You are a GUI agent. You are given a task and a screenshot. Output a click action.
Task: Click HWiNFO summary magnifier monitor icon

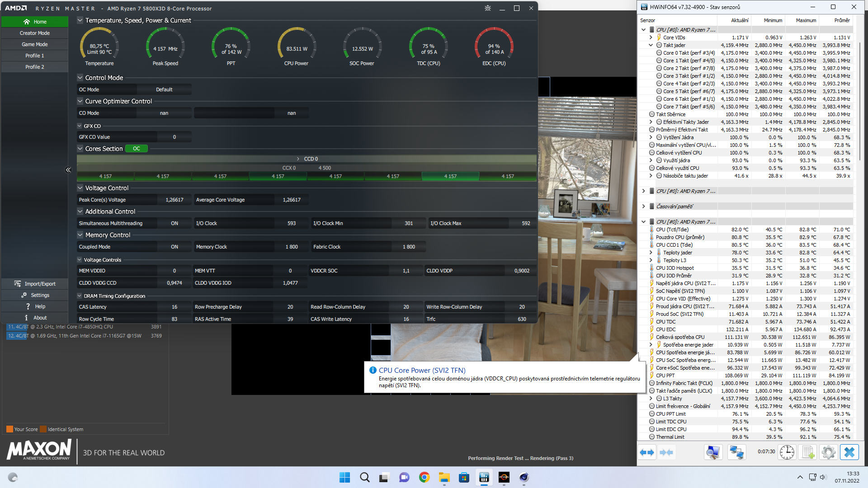point(713,452)
